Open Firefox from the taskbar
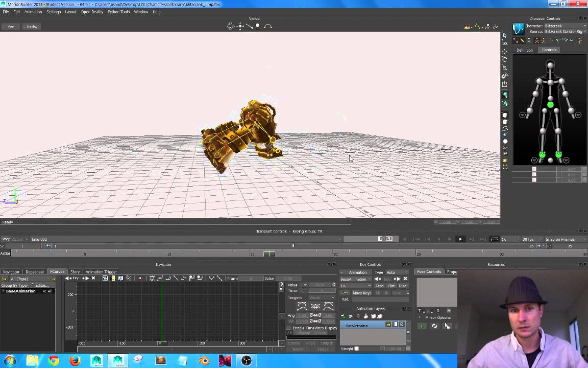Viewport: 588px width, 368px height. click(x=75, y=360)
